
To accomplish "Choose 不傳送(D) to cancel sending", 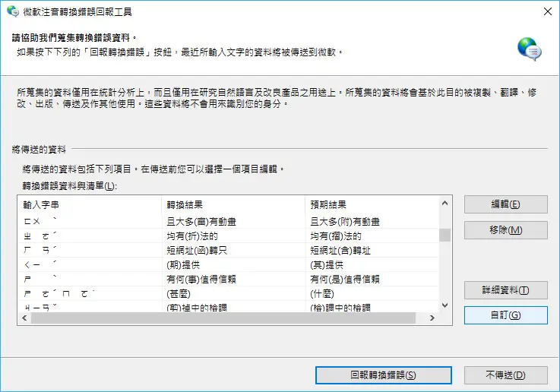I will pos(506,375).
